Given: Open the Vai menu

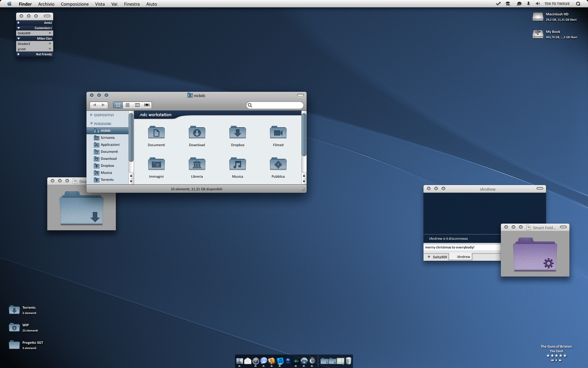Looking at the screenshot, I should click(x=114, y=4).
